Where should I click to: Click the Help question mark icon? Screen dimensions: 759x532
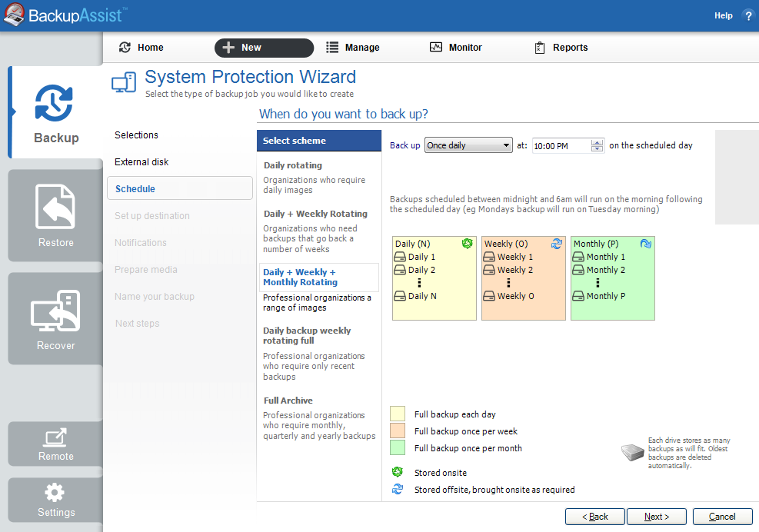coord(748,15)
